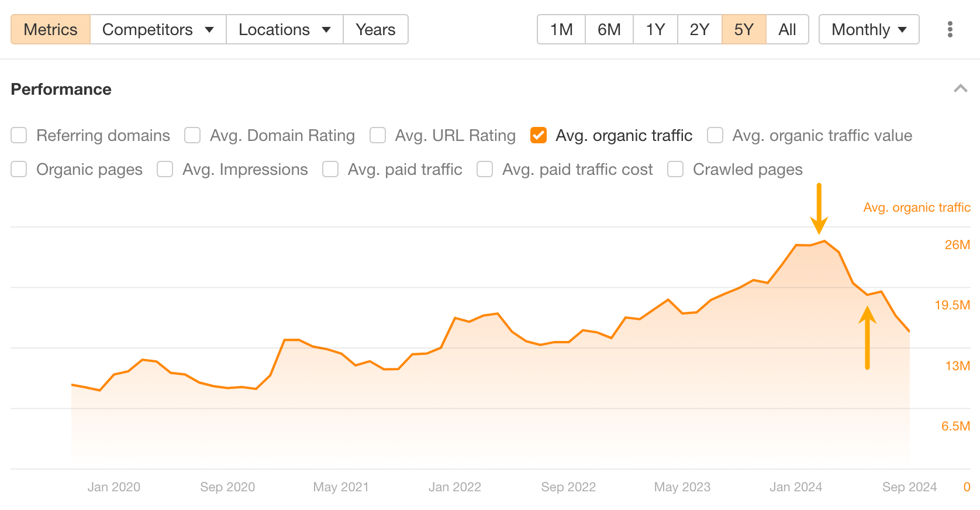Image resolution: width=980 pixels, height=510 pixels.
Task: Click the traffic peak point on chart
Action: [824, 241]
